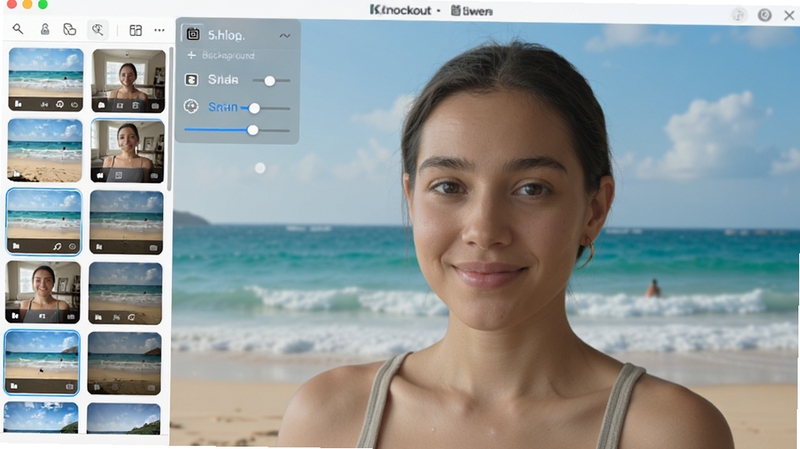Open the three-dots more options menu
This screenshot has width=800, height=449.
159,30
